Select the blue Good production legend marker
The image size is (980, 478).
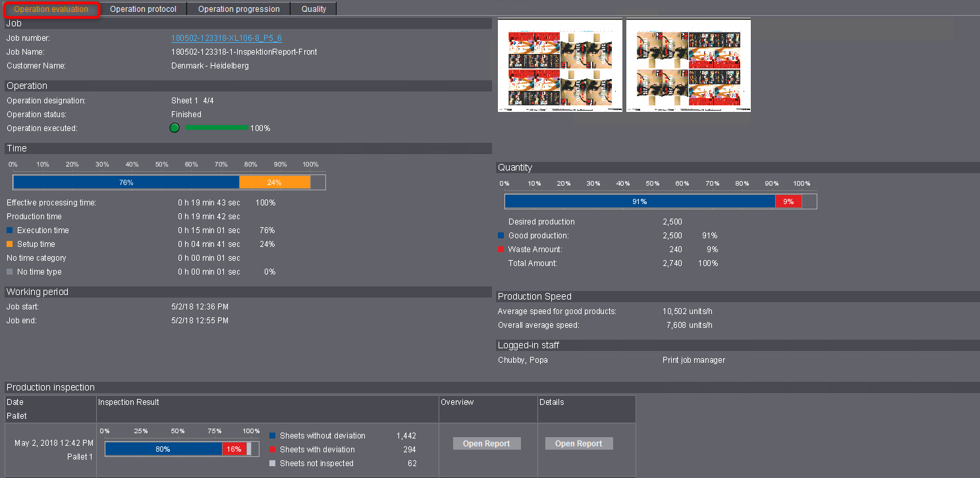click(x=501, y=235)
